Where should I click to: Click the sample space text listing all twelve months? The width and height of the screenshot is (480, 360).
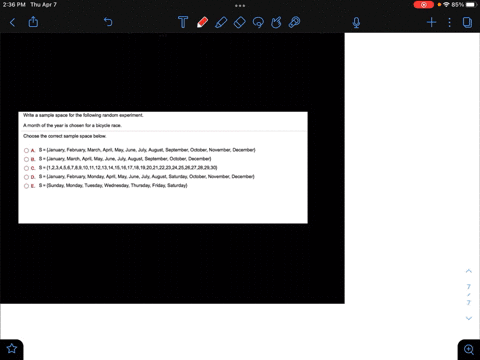(x=147, y=150)
